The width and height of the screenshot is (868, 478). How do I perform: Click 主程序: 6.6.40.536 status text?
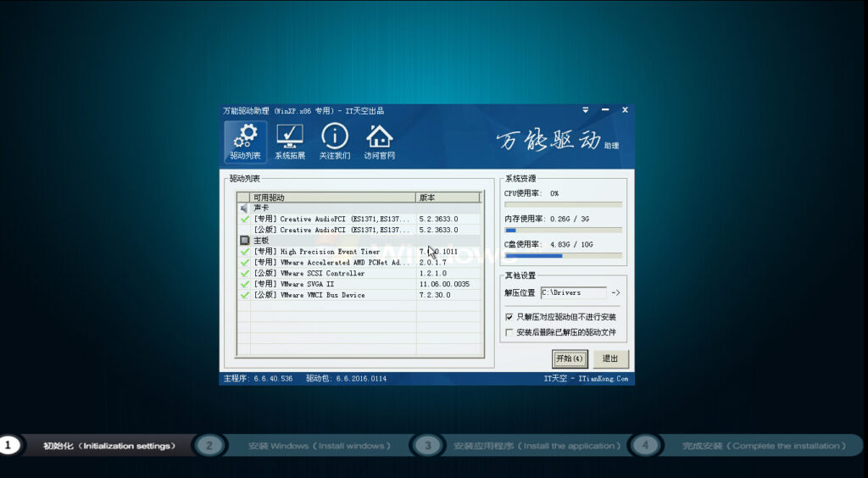[259, 378]
